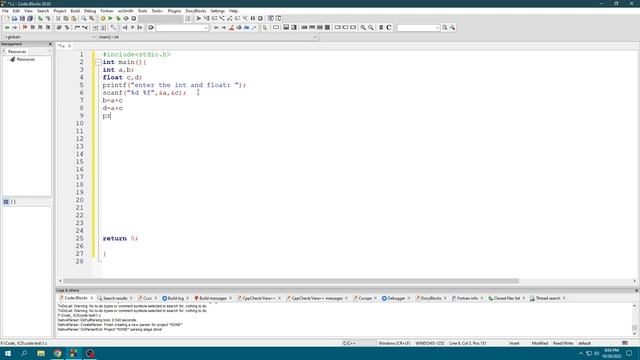Create a new file with toolbar icon
This screenshot has width=640, height=360.
tap(7, 18)
